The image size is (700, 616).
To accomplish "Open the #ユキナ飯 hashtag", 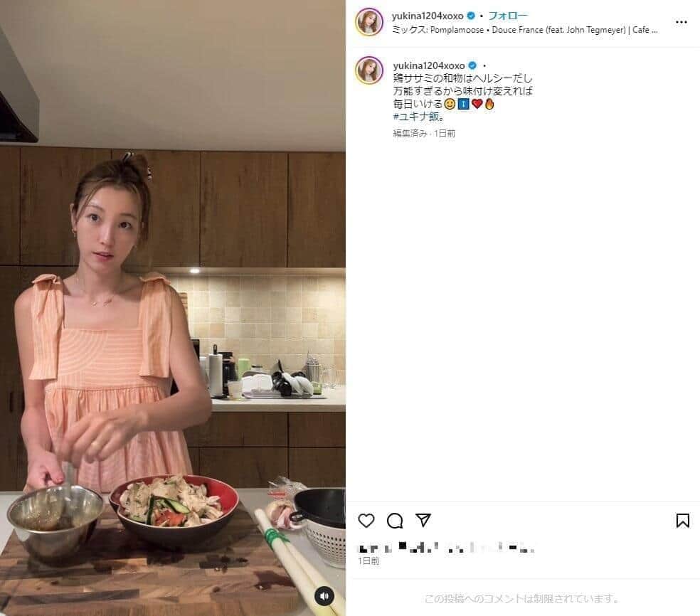I will pos(419,117).
